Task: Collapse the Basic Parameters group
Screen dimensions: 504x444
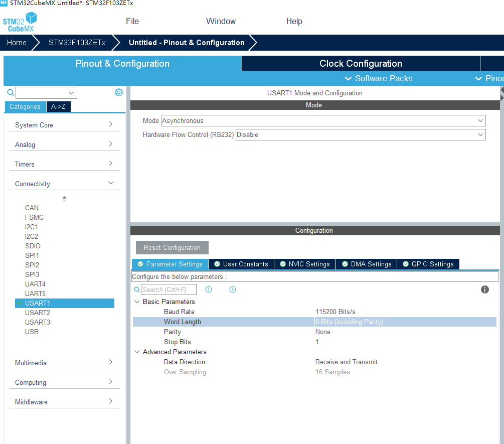Action: tap(137, 302)
